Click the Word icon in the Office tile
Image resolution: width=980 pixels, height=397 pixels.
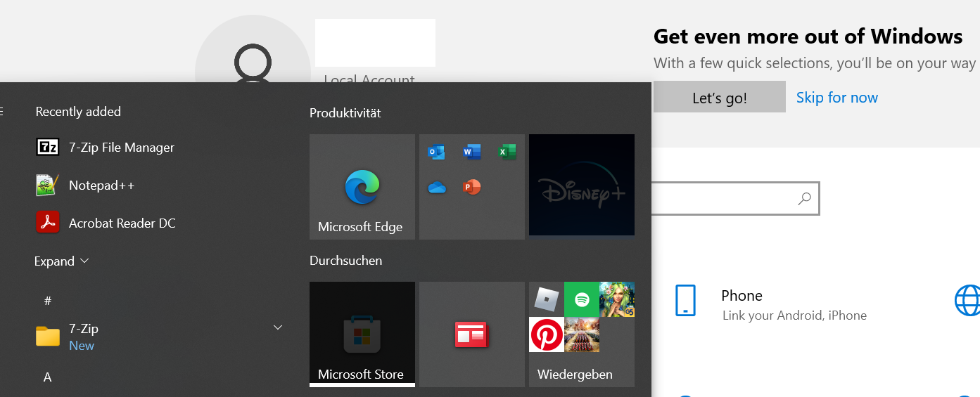point(472,152)
